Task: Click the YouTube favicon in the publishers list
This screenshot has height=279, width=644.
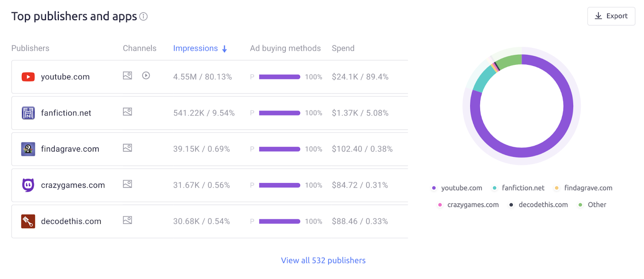Action: (x=27, y=76)
